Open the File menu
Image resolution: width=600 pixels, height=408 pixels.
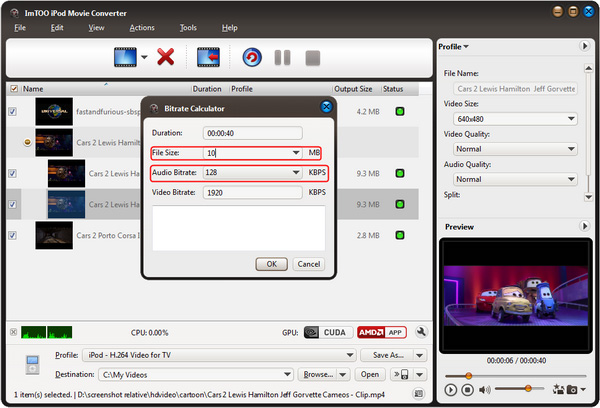20,28
